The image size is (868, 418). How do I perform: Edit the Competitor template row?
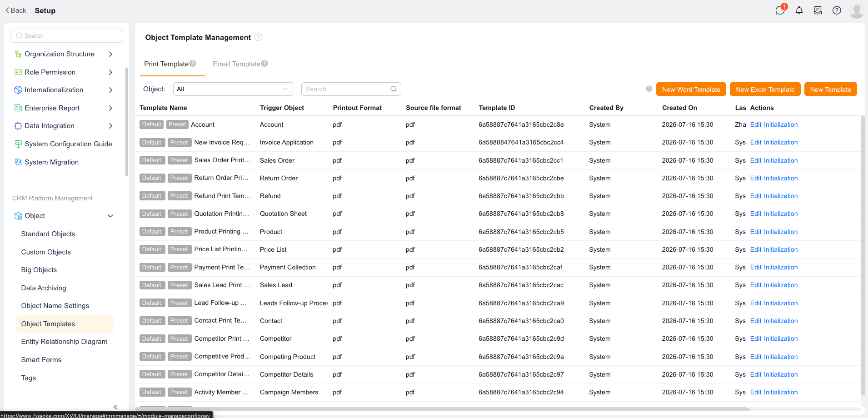(756, 338)
